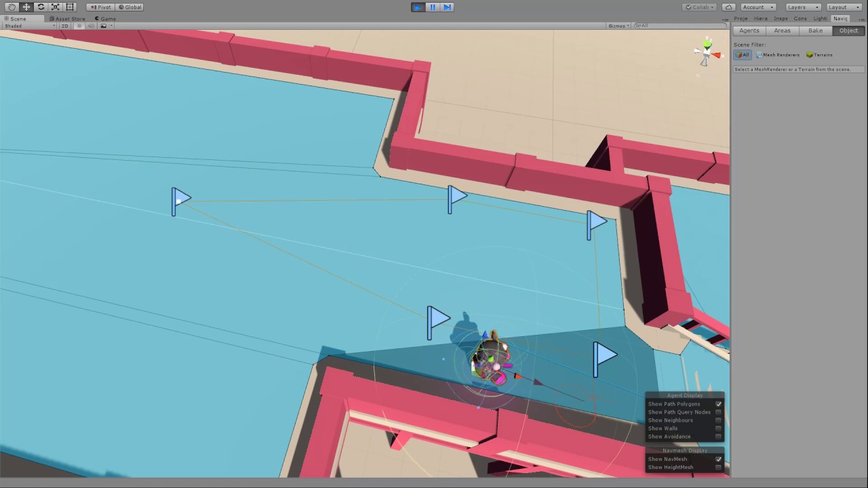
Task: Switch to the Asset Store tab
Action: tap(68, 18)
